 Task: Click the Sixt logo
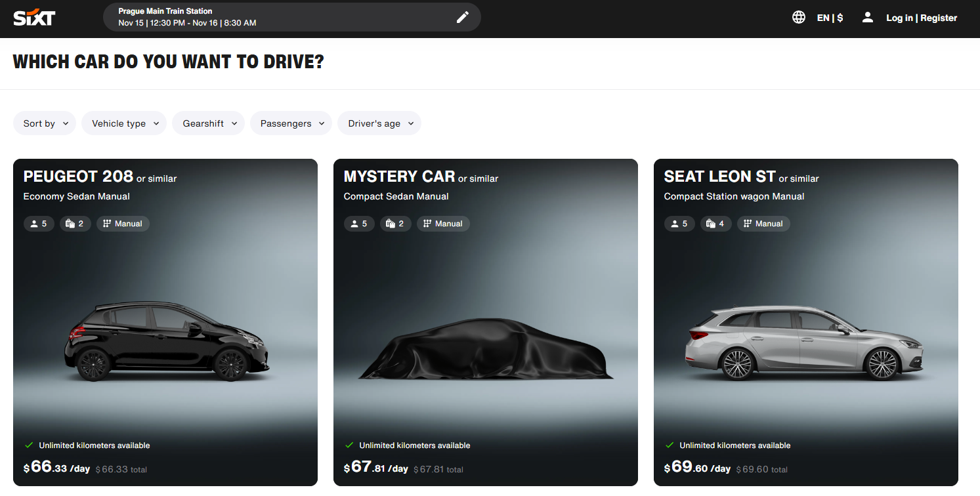coord(34,18)
